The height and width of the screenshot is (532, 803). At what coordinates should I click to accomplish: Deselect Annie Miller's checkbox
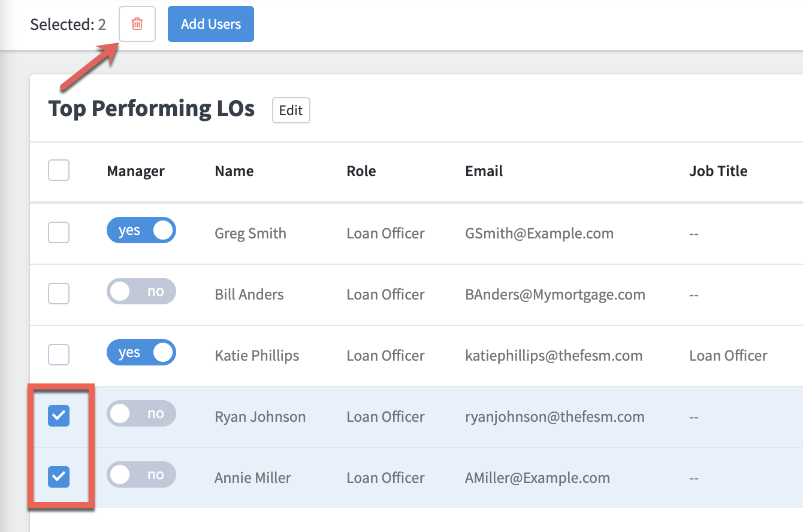[x=58, y=477]
